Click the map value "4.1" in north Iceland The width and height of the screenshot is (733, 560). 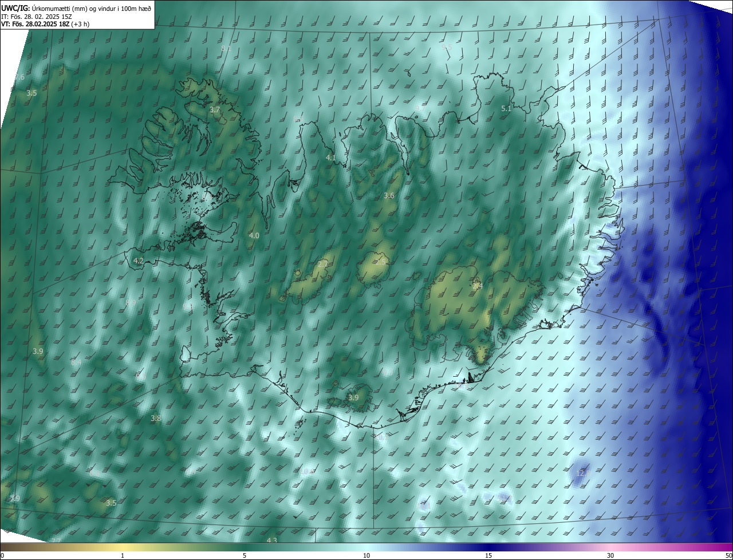coord(330,157)
